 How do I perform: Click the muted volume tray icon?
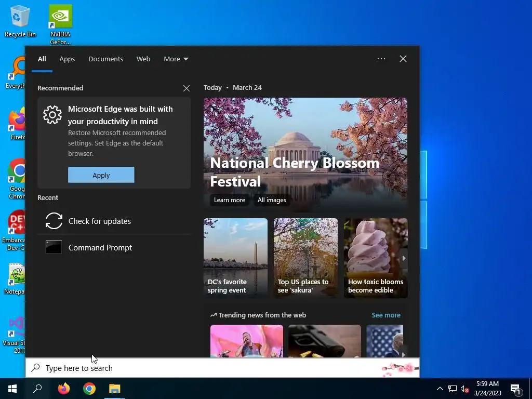point(464,389)
